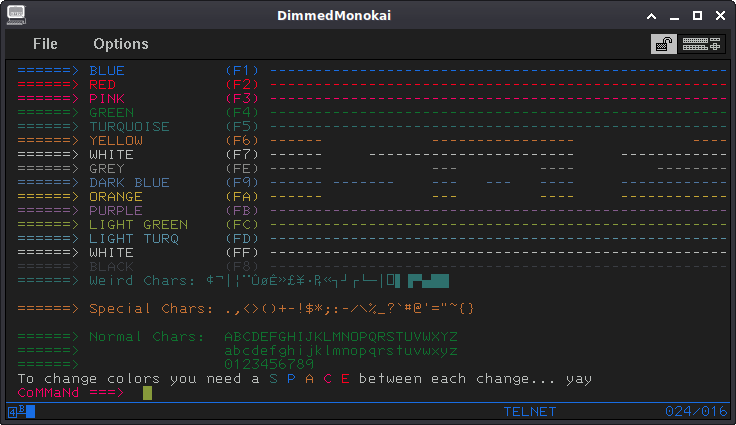Click the 024/016 cursor position indicator

tap(696, 412)
